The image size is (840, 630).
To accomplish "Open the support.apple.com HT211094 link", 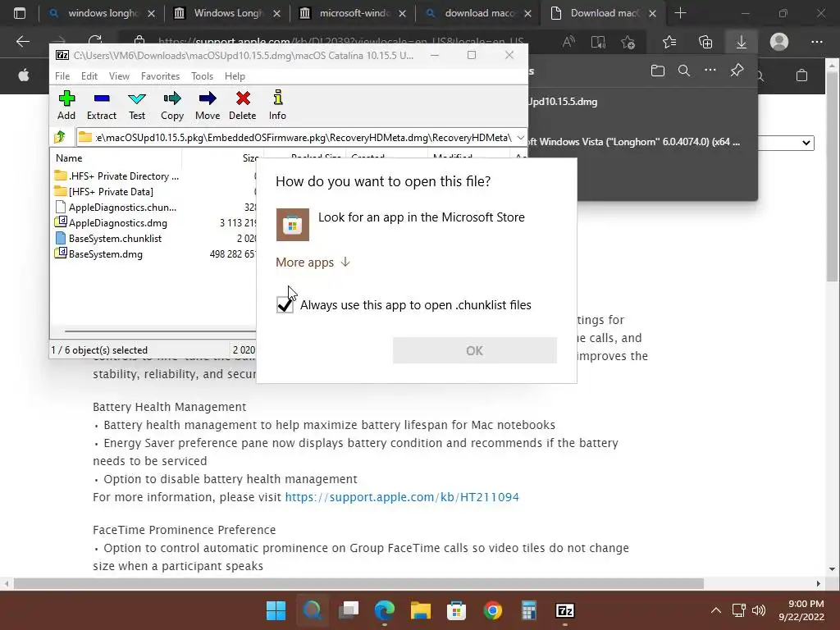I will click(x=402, y=497).
